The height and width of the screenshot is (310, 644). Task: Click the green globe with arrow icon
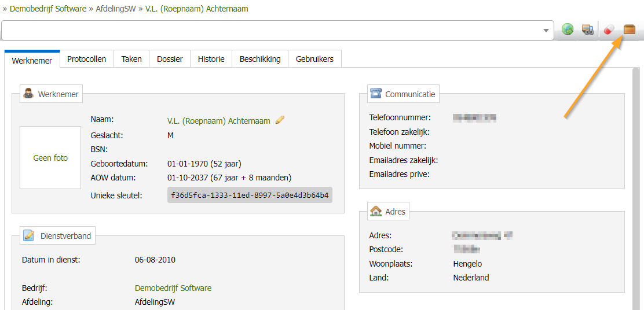click(x=568, y=29)
